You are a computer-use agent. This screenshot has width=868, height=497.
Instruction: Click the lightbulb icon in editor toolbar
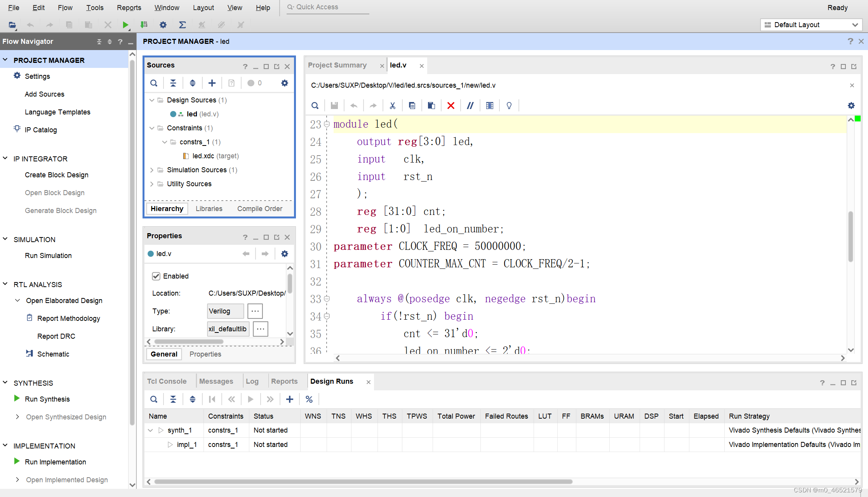point(509,106)
